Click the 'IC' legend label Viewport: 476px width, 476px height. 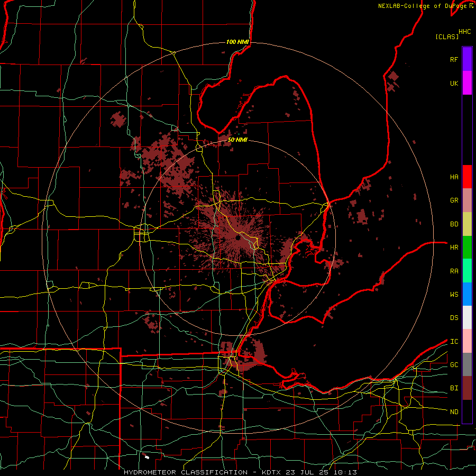click(x=454, y=342)
